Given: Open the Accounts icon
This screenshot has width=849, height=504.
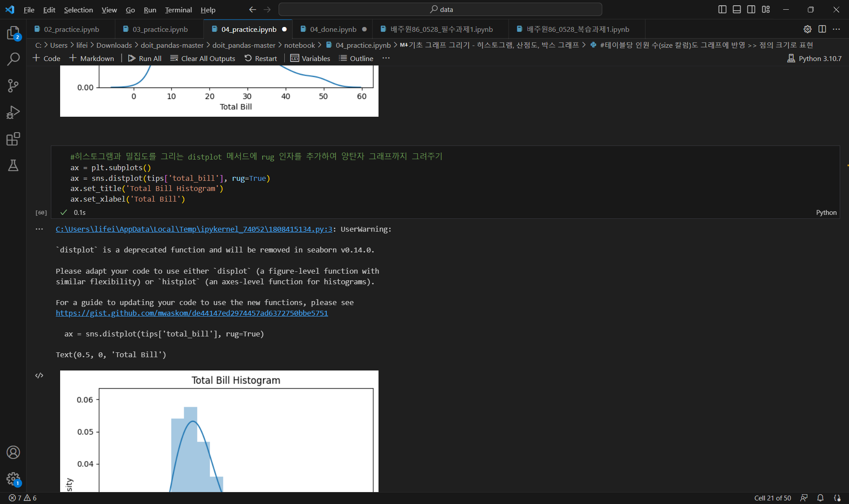Looking at the screenshot, I should click(x=13, y=452).
